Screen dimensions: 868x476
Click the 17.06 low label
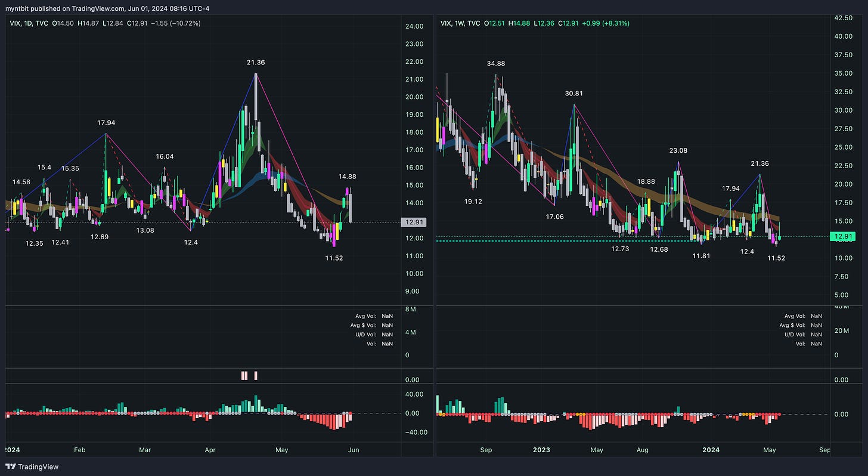pos(554,217)
